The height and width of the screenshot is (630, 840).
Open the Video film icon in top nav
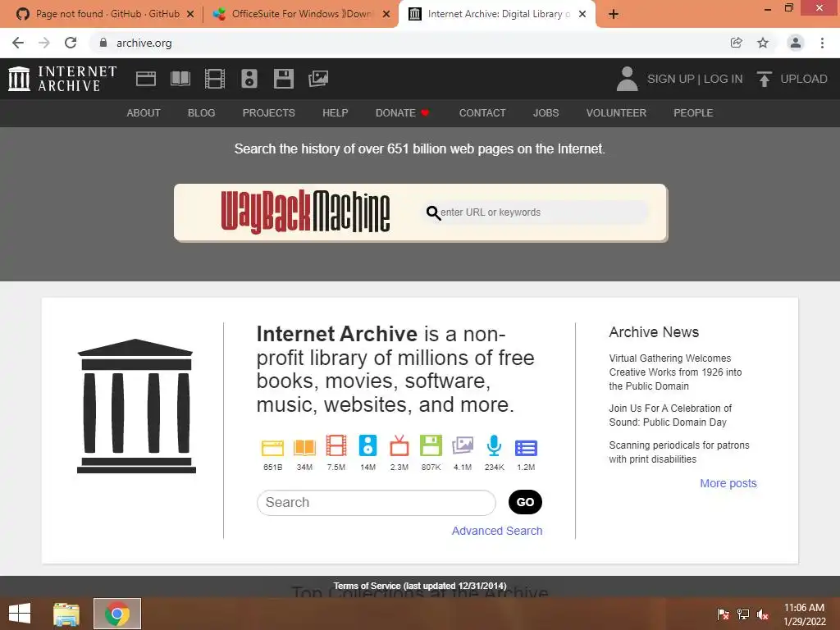(x=215, y=79)
